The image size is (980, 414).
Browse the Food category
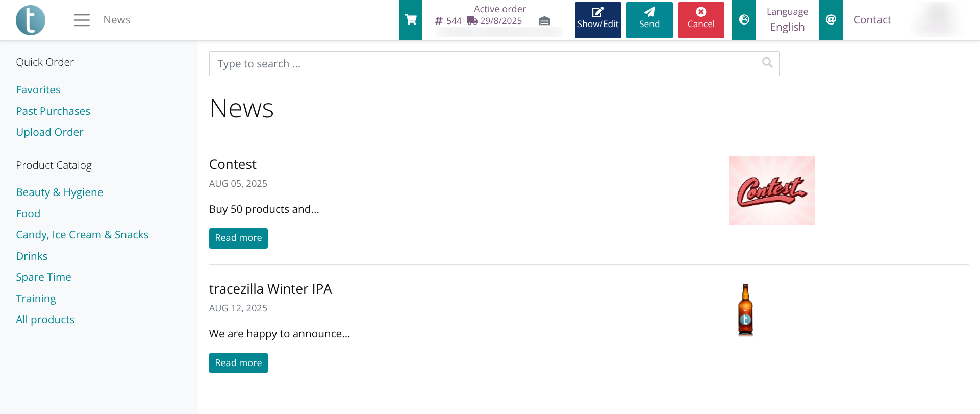tap(28, 214)
